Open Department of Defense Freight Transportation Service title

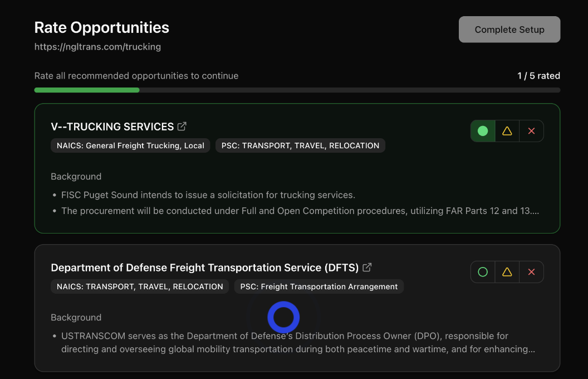tap(205, 268)
